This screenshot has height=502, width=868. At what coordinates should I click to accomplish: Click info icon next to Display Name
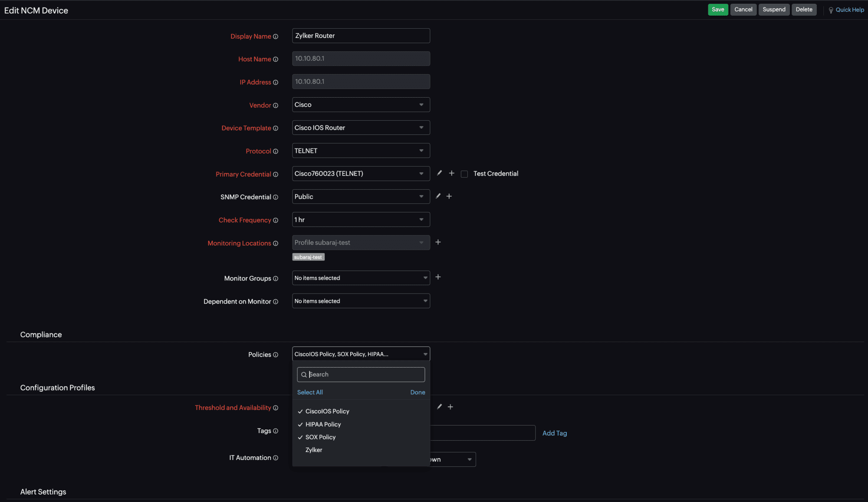coord(276,36)
